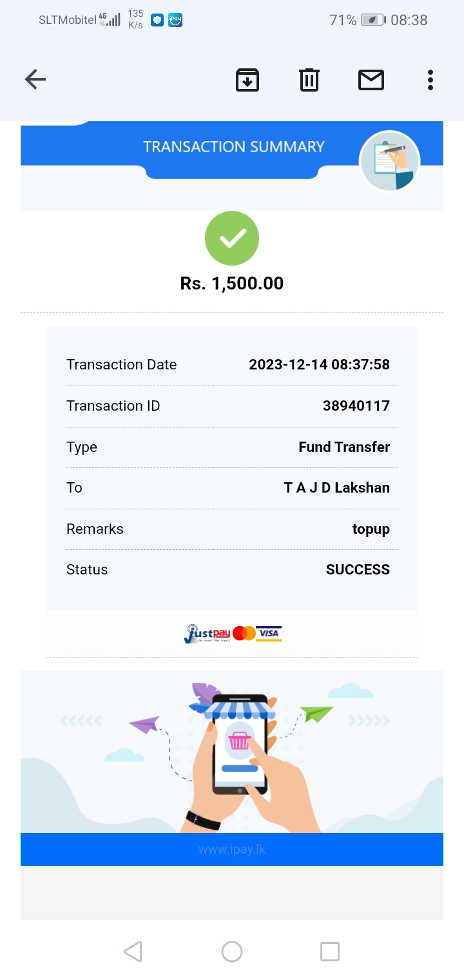Open recent apps square button

[330, 952]
